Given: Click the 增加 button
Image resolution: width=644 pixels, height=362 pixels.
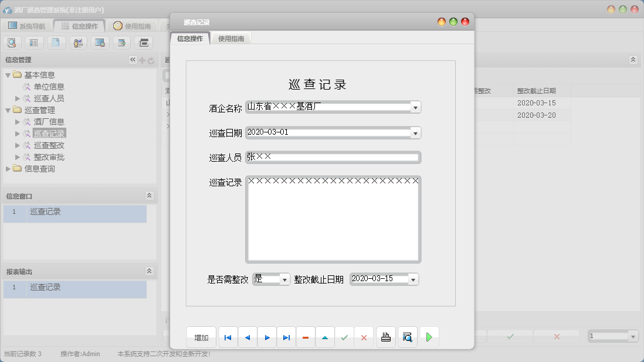Looking at the screenshot, I should coord(201,337).
